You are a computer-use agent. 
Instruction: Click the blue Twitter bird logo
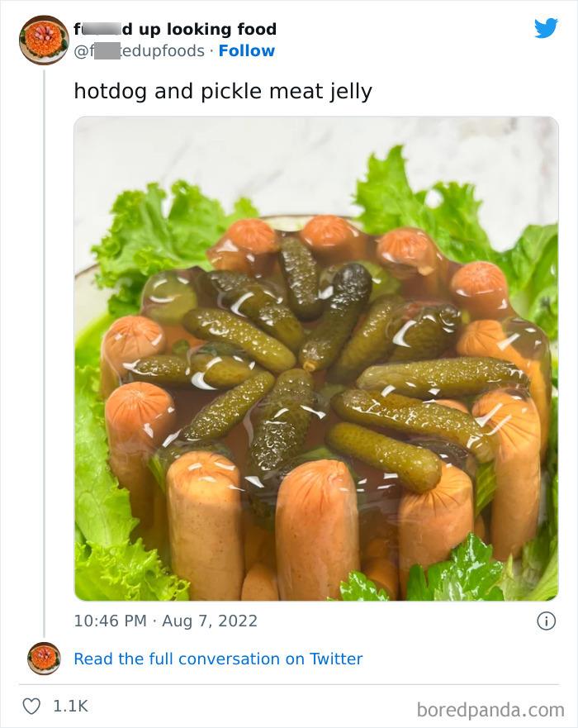pos(546,28)
